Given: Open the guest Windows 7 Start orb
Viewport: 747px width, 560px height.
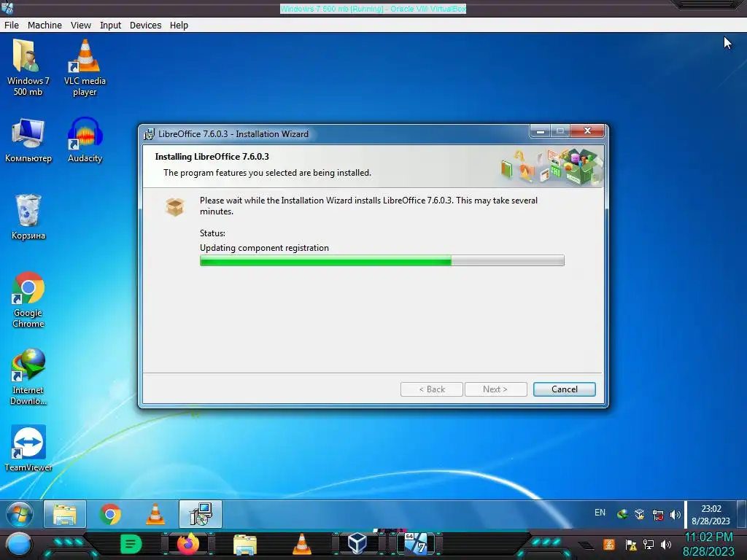Looking at the screenshot, I should click(20, 514).
